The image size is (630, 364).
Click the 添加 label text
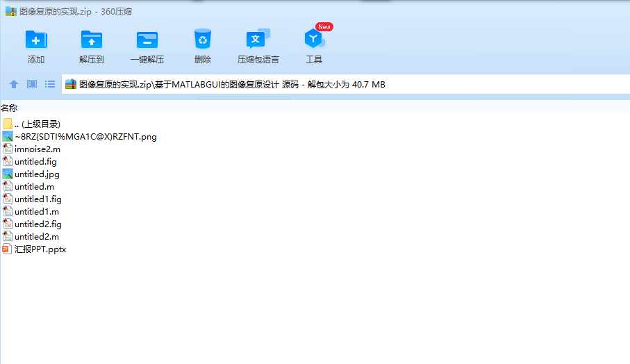(x=36, y=60)
